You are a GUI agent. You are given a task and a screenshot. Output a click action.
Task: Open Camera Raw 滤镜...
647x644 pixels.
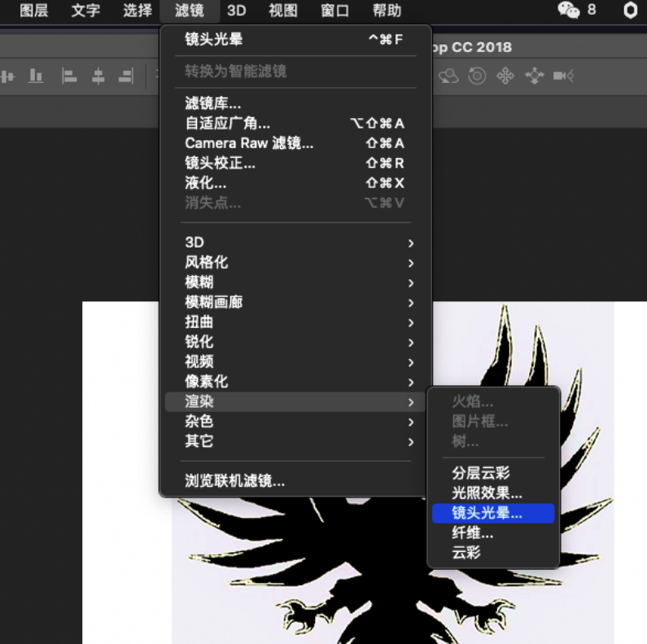tap(295, 142)
